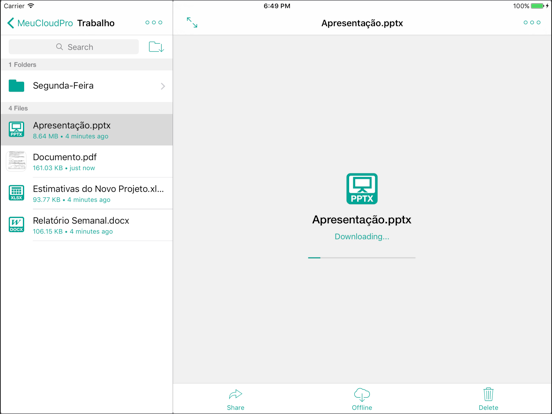
Task: Open the Trabalho folder options menu
Action: [x=154, y=23]
